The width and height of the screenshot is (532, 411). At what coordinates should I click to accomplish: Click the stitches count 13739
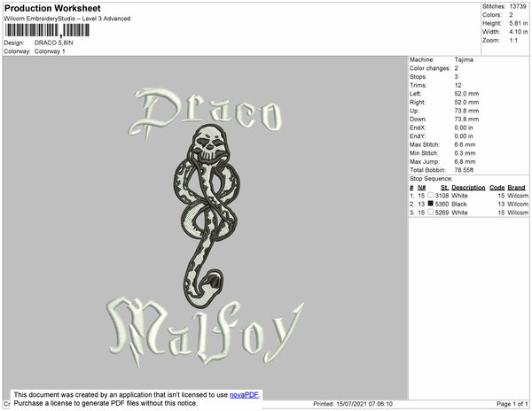point(518,6)
